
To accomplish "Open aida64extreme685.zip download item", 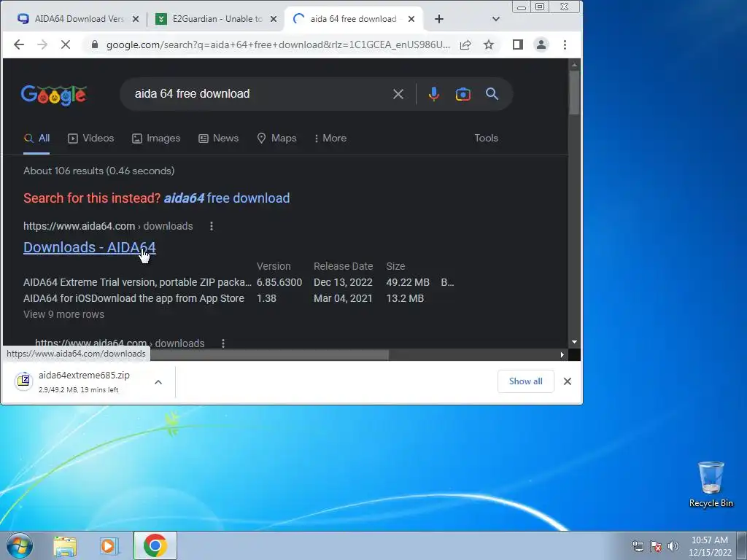I will [x=79, y=381].
